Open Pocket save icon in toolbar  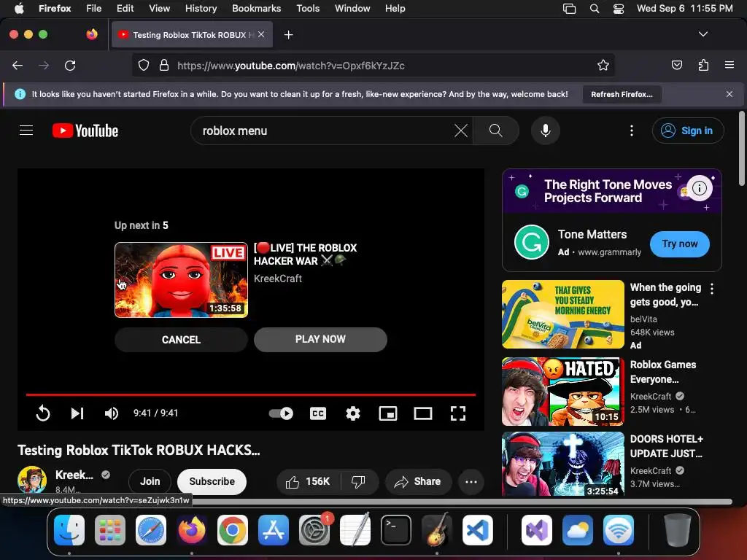[x=676, y=66]
